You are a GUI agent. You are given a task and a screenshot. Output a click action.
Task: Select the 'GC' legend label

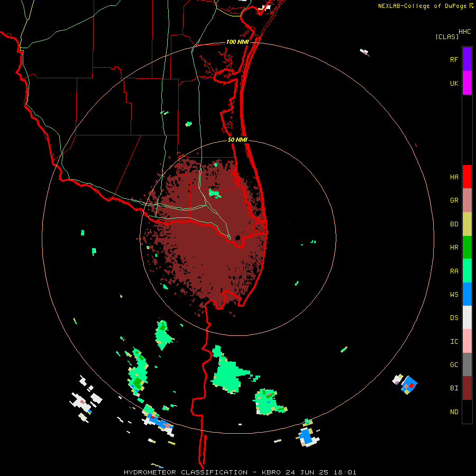coord(454,365)
